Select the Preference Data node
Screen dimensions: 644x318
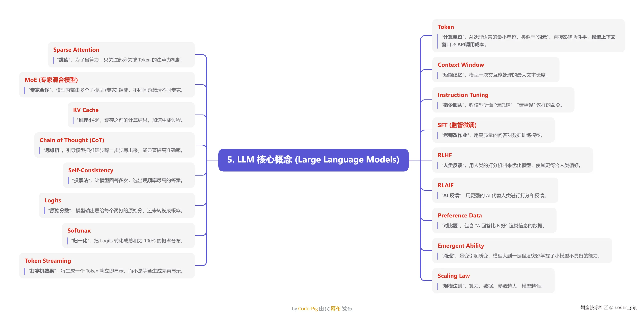tap(459, 215)
